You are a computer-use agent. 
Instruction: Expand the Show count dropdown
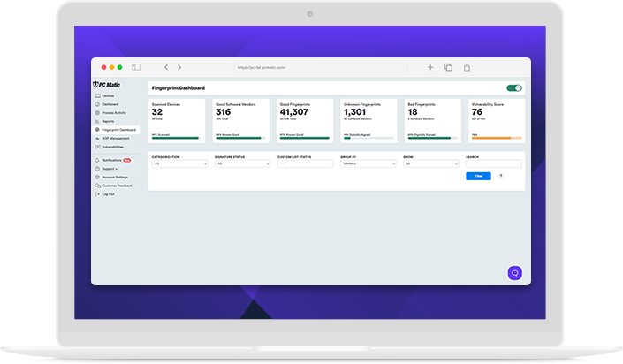[x=430, y=163]
